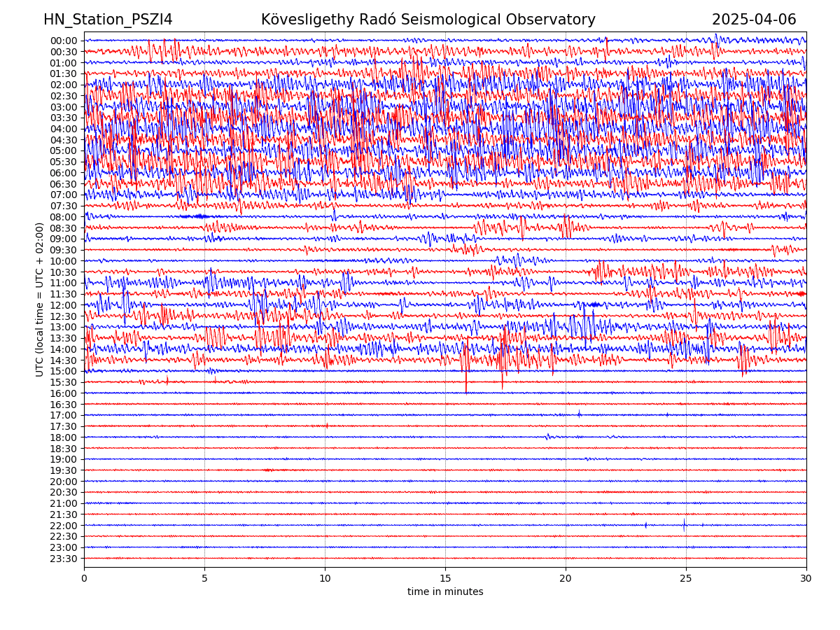
Task: Select the 00:00 trace time label
Action: click(x=64, y=41)
